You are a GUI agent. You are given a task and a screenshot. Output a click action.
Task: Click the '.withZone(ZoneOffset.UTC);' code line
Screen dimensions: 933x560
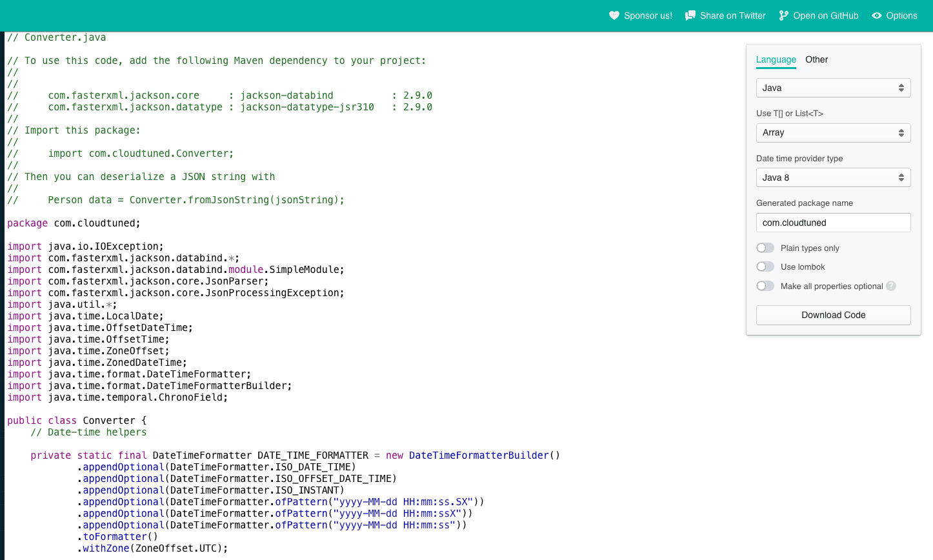click(153, 548)
